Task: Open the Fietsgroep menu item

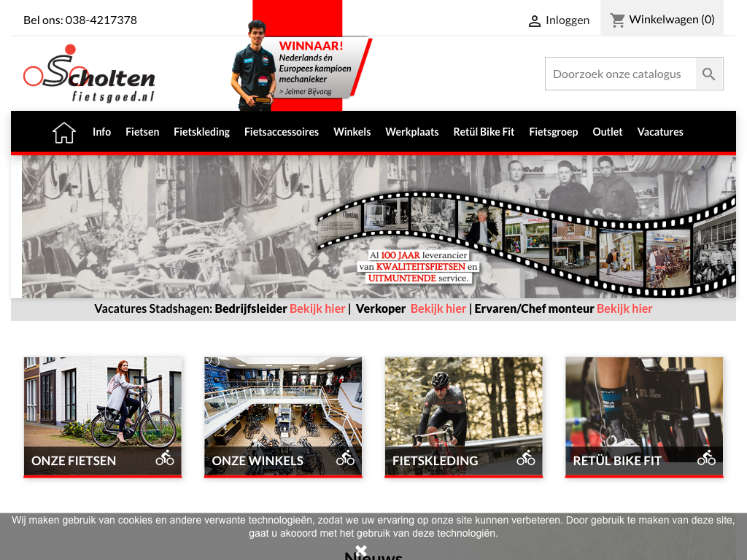Action: [554, 132]
